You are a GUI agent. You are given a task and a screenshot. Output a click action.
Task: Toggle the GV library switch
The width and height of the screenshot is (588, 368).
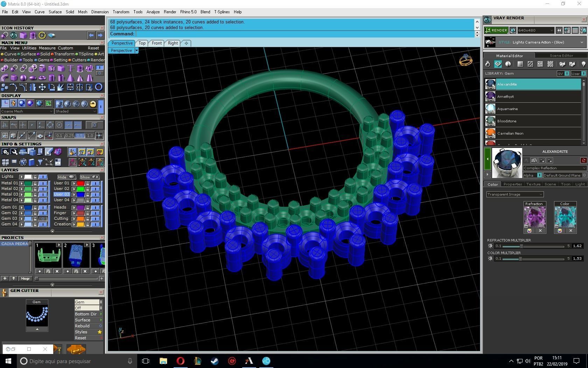click(x=563, y=74)
